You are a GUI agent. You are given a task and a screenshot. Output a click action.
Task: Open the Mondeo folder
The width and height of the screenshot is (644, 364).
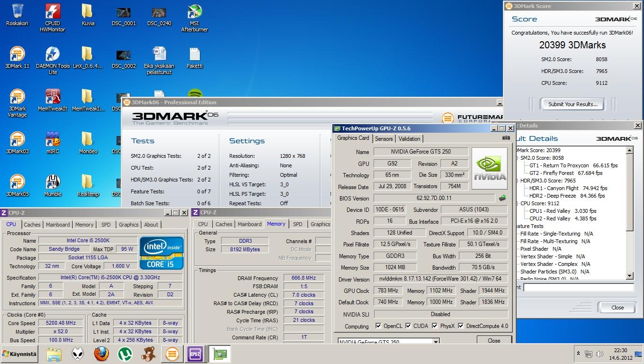[88, 143]
